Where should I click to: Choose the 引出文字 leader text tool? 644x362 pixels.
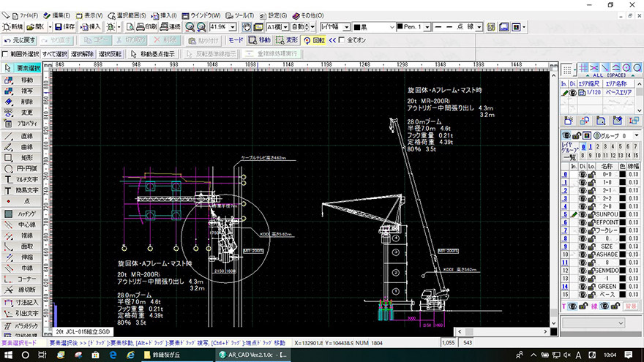21,313
